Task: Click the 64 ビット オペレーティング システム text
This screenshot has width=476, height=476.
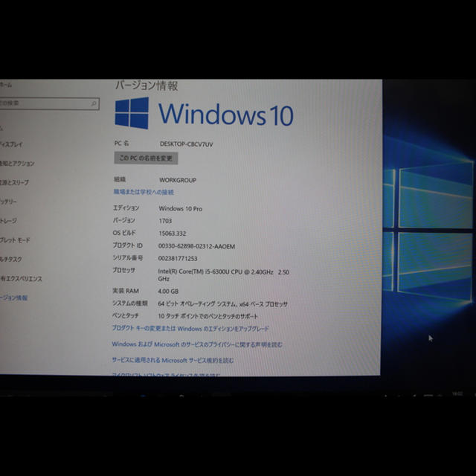Action: tap(222, 304)
